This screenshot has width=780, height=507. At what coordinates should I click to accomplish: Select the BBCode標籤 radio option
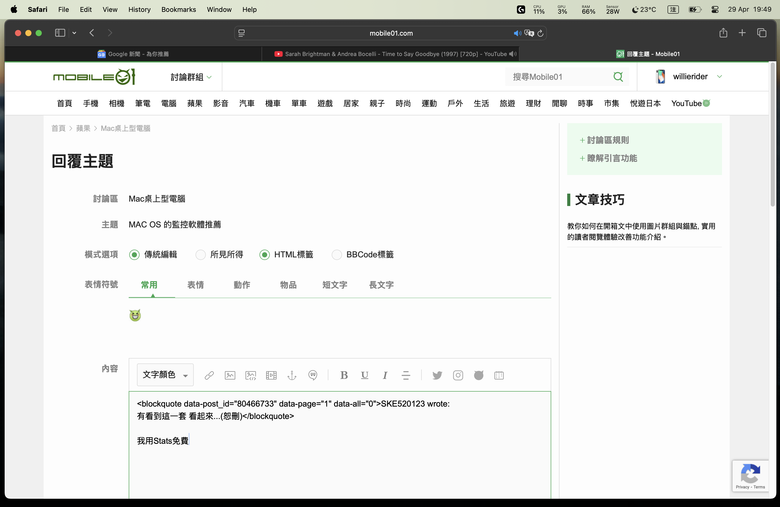point(337,255)
